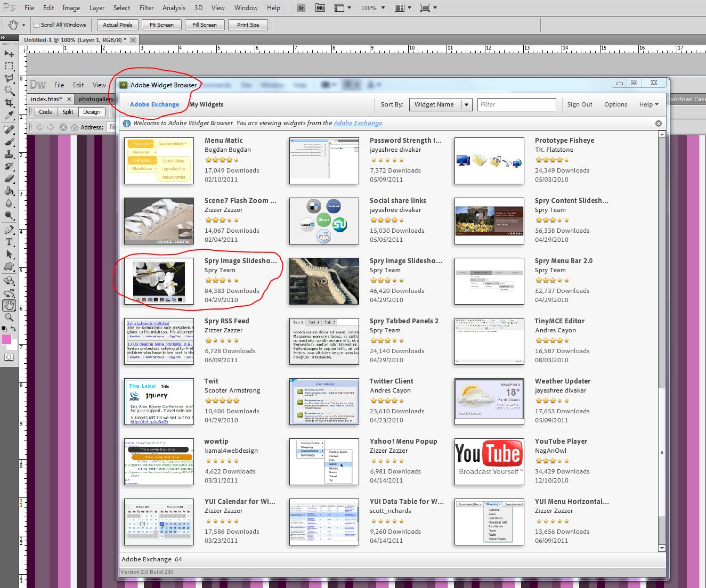
Task: Select the Paint Bucket tool
Action: click(9, 191)
